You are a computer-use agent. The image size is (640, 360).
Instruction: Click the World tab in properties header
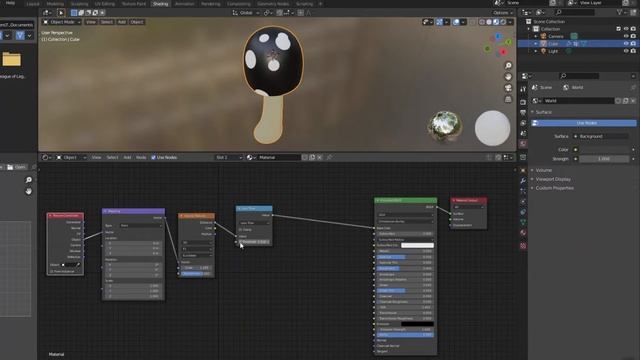(573, 87)
